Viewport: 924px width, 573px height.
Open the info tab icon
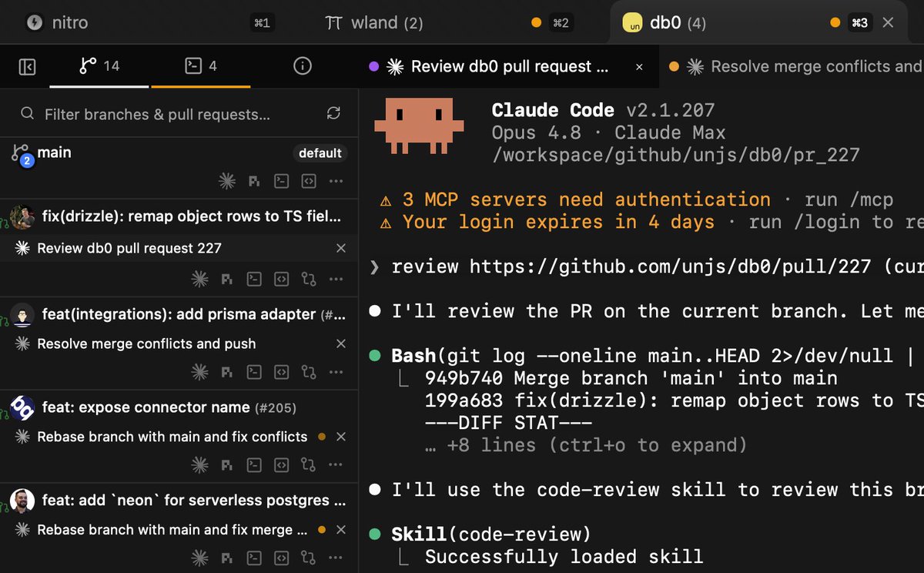tap(303, 66)
